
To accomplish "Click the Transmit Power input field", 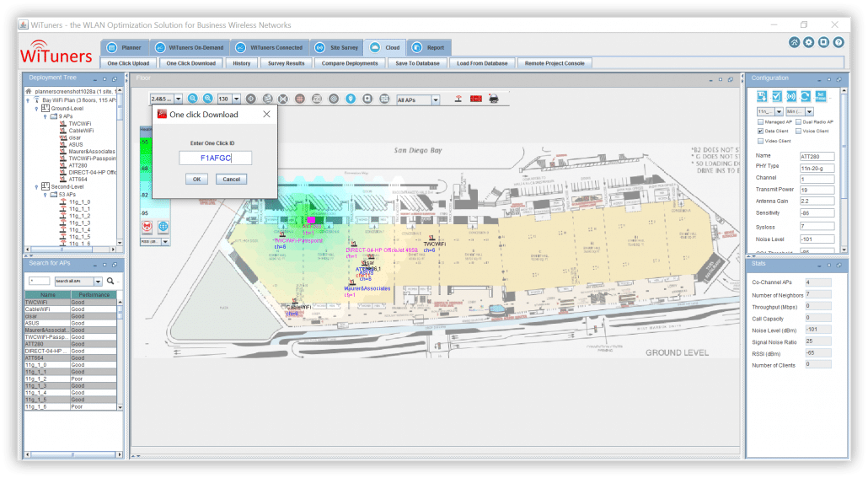I will (x=817, y=190).
